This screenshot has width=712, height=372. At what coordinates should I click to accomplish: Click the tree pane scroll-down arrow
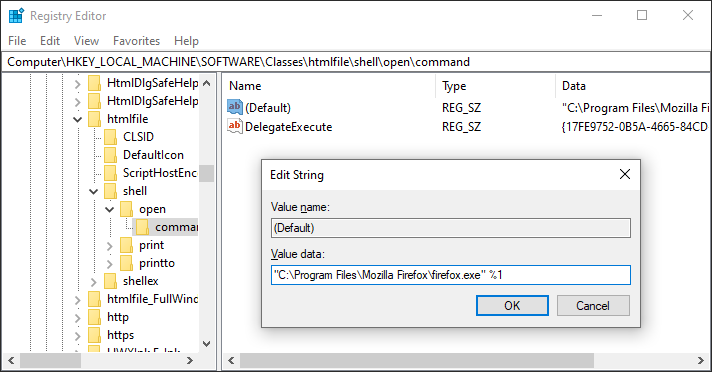pyautogui.click(x=207, y=344)
